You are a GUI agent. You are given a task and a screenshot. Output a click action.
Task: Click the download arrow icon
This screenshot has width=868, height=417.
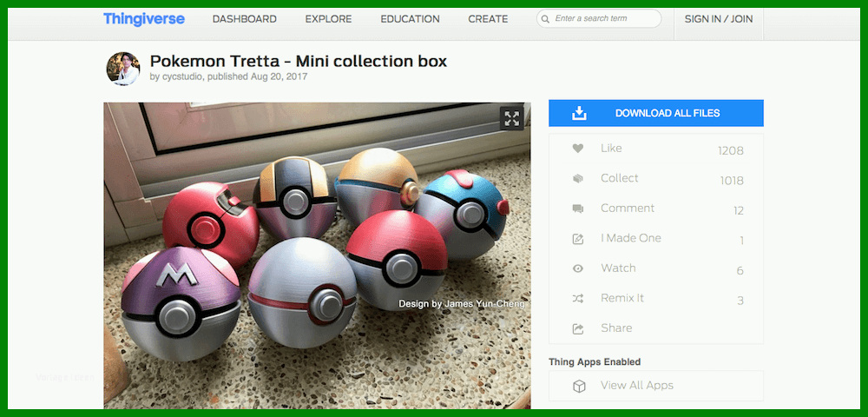point(579,113)
